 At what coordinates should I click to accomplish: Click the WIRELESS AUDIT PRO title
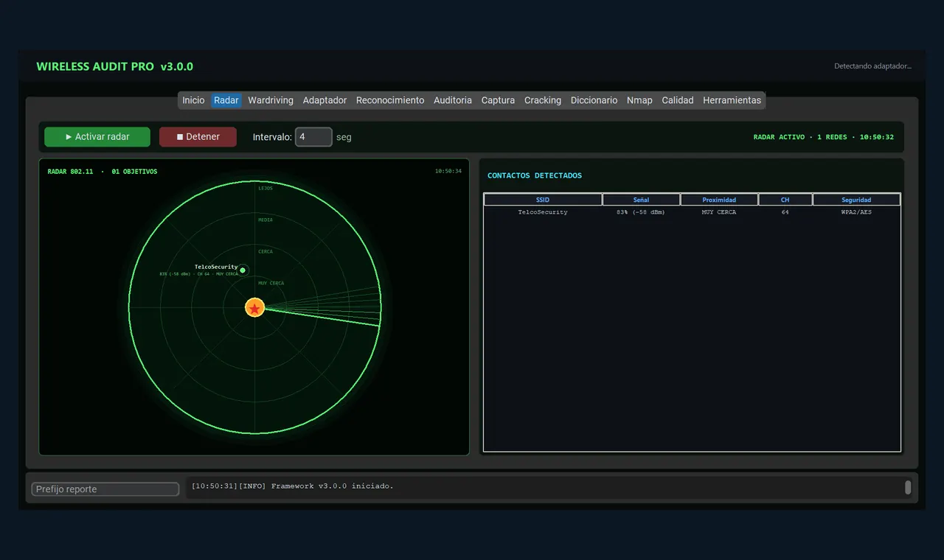pyautogui.click(x=114, y=66)
